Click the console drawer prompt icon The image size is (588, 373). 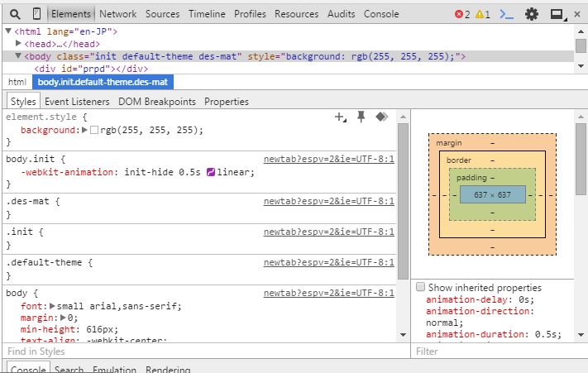point(508,14)
